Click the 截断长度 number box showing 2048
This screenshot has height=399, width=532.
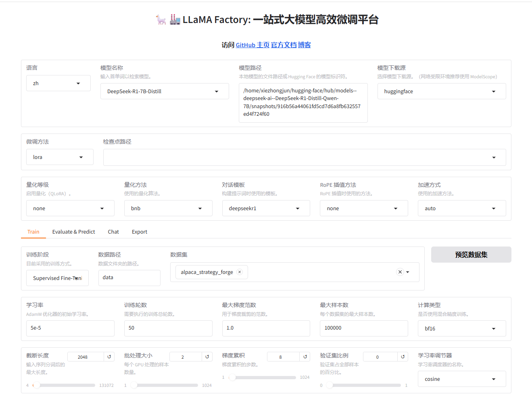[86, 357]
